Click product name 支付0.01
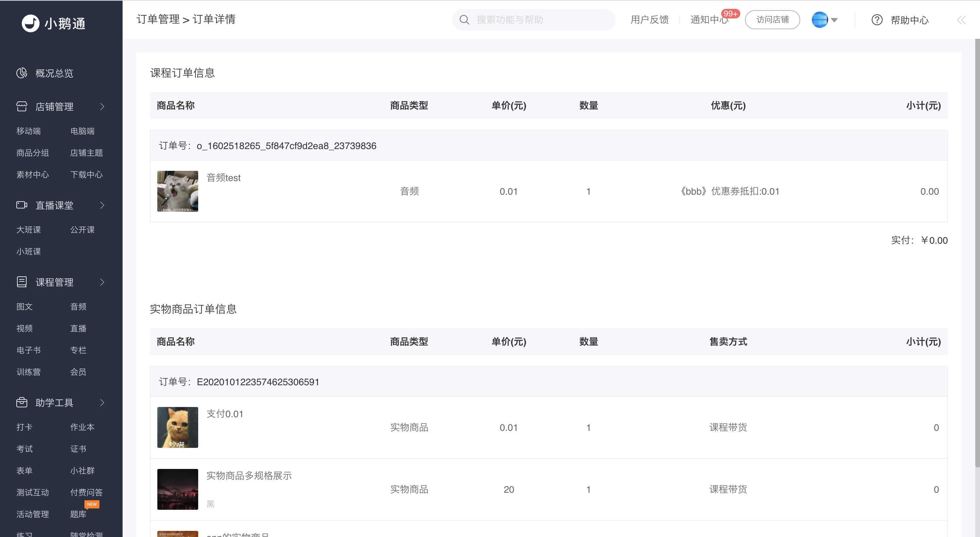 [x=225, y=414]
